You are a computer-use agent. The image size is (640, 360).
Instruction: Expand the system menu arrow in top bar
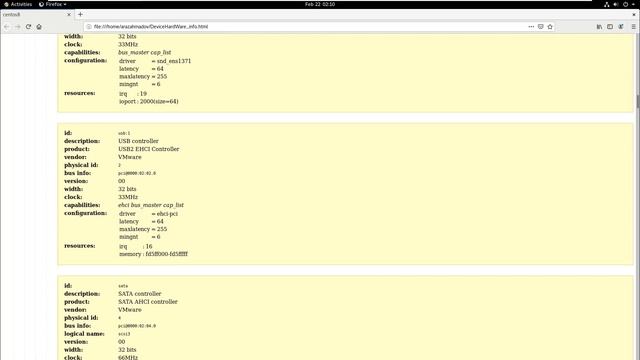[x=633, y=4]
